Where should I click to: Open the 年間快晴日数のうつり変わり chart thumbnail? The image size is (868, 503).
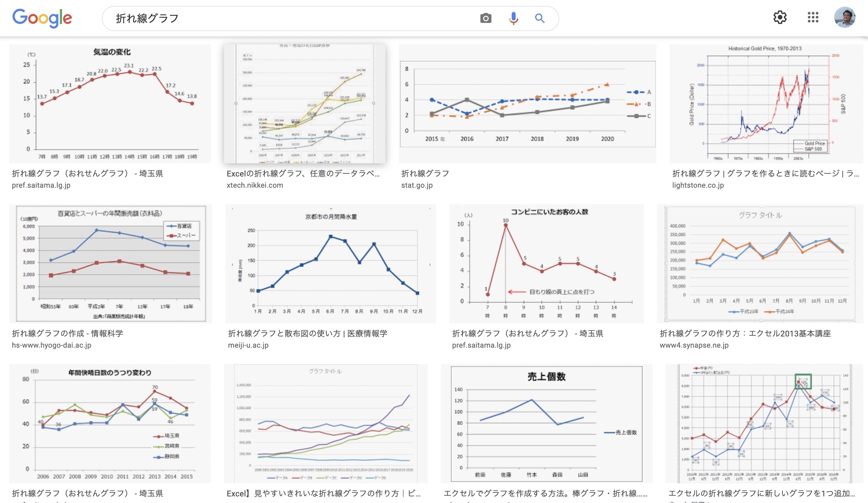(x=110, y=423)
